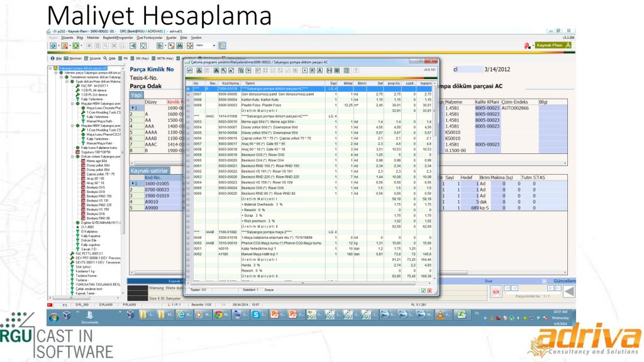
Task: Toggle the row marker circle for row 0061
Action: [189, 166]
